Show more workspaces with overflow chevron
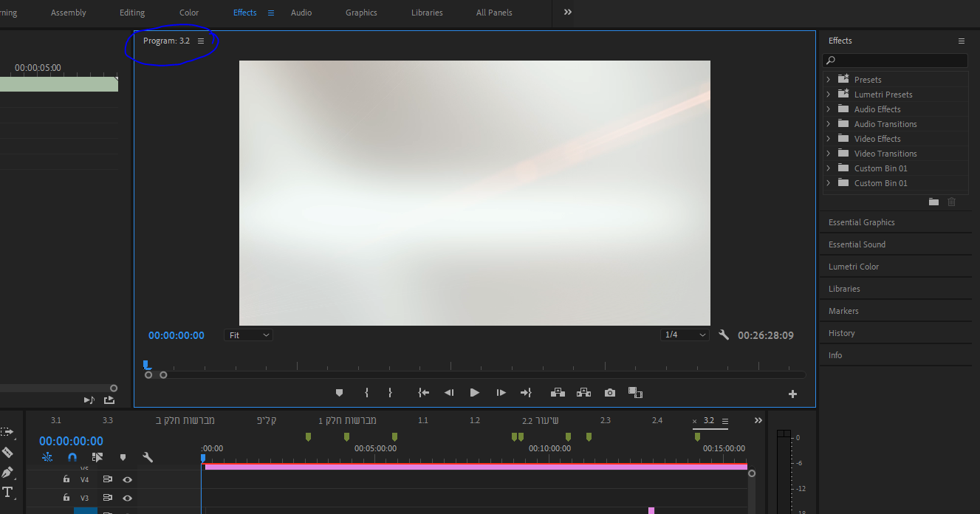Screen dimensions: 980x514 click(x=568, y=13)
